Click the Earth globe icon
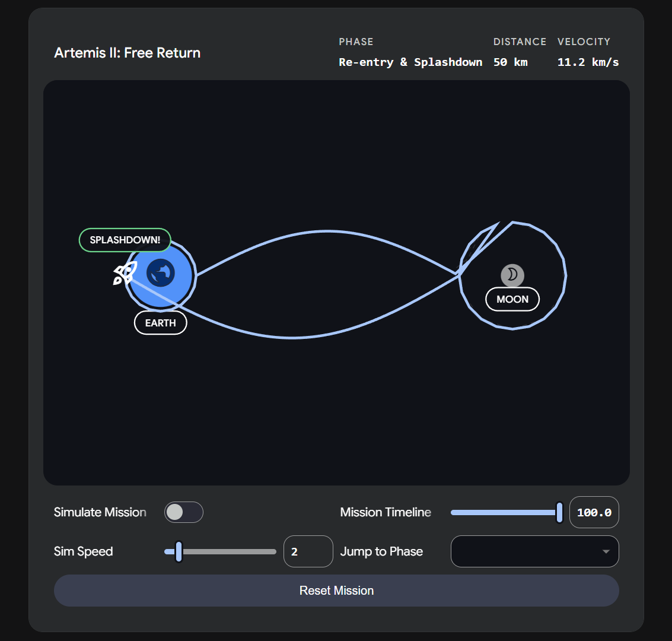 (161, 273)
